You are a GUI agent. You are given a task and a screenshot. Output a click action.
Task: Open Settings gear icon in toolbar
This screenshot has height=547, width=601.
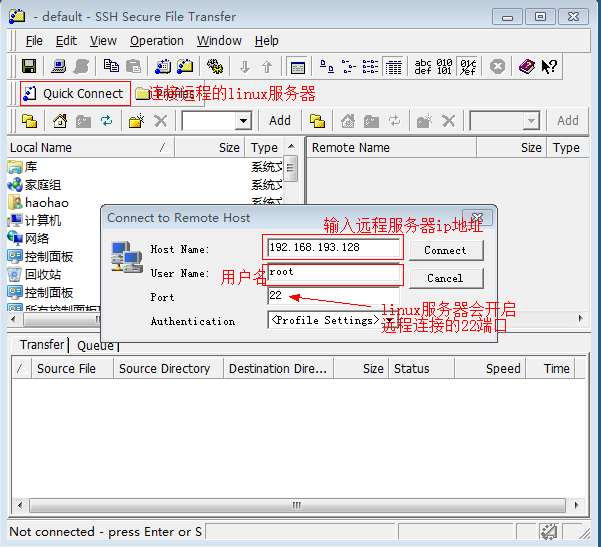[215, 67]
